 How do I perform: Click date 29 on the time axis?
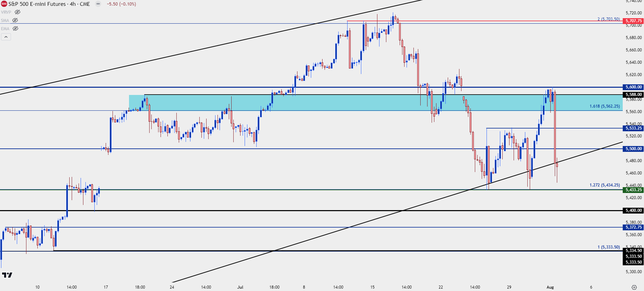(x=509, y=287)
